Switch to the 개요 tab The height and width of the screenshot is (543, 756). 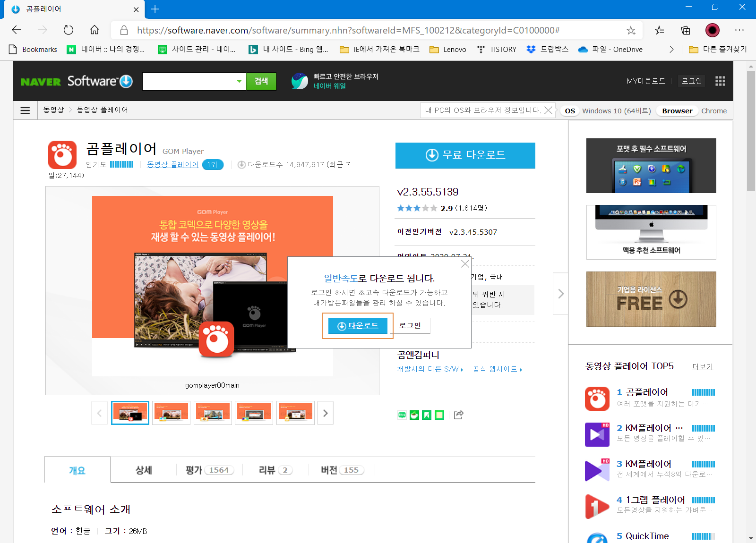pyautogui.click(x=77, y=470)
